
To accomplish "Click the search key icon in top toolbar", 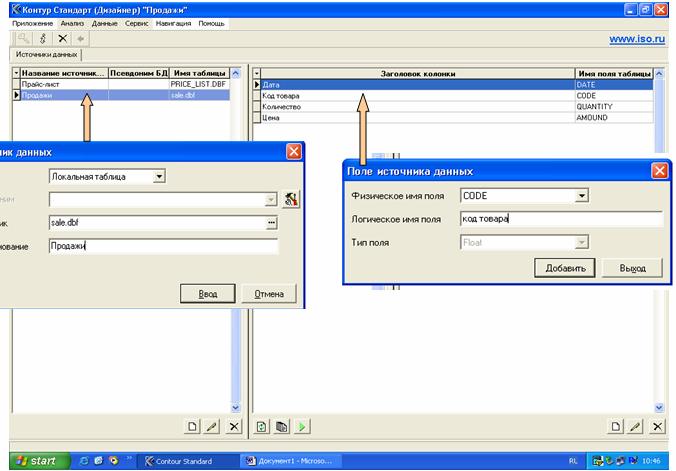I will [22, 38].
